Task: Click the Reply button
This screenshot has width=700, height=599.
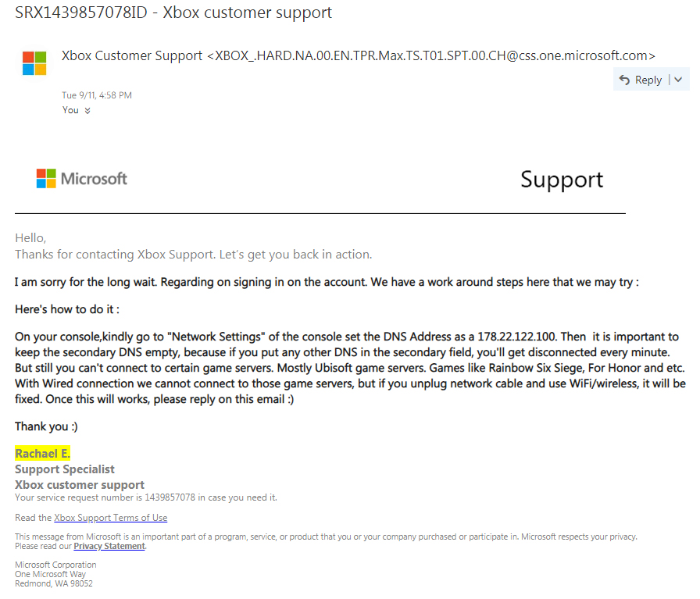Action: pyautogui.click(x=640, y=80)
